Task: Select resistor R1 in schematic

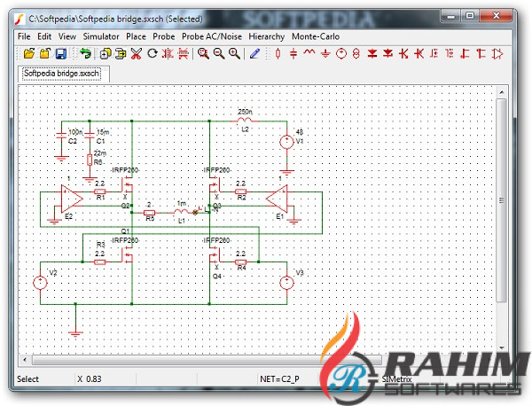Action: pos(99,191)
